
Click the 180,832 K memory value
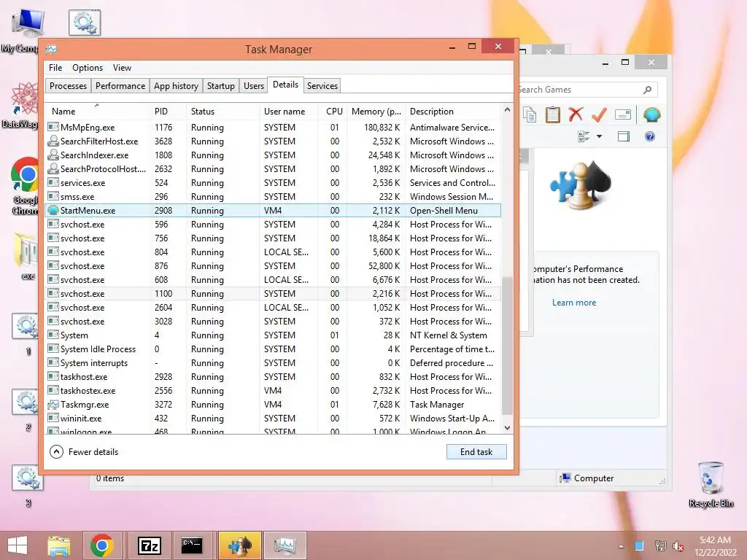[x=382, y=127]
